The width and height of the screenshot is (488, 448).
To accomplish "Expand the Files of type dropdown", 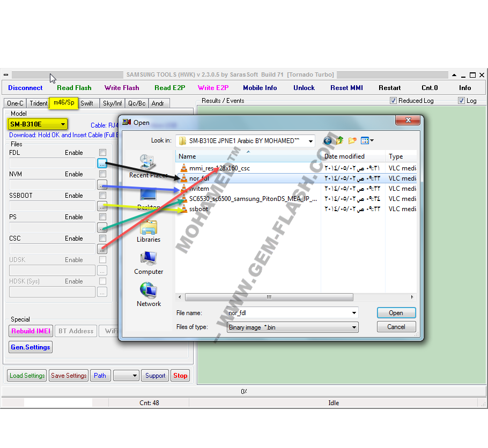I will point(293,327).
